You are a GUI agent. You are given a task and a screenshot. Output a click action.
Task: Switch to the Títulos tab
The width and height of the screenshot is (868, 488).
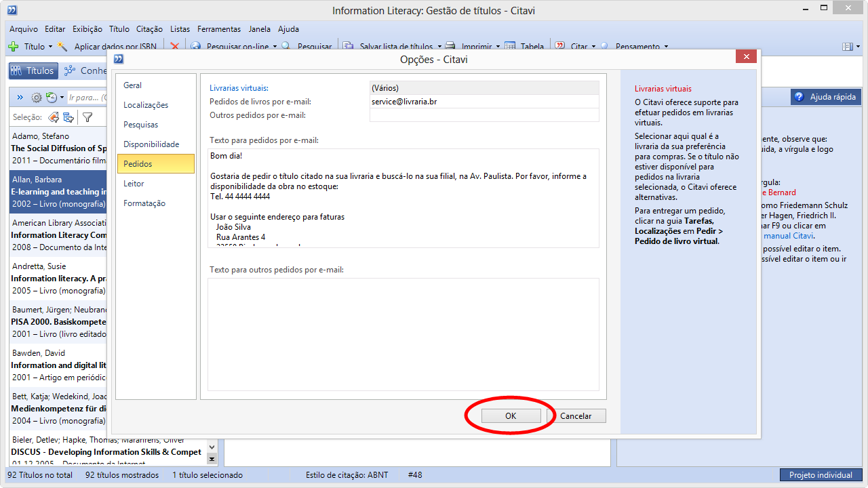point(33,70)
